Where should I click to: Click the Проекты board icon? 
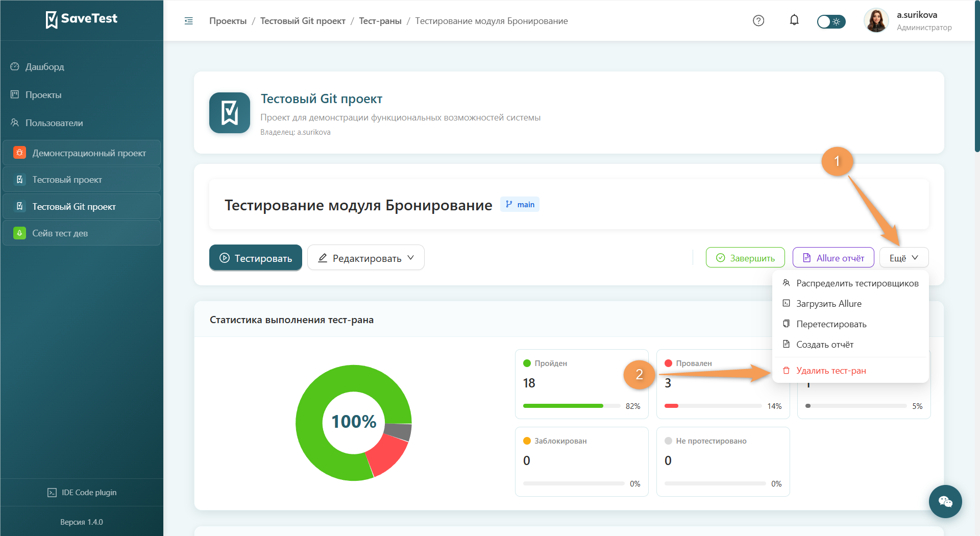pyautogui.click(x=15, y=94)
